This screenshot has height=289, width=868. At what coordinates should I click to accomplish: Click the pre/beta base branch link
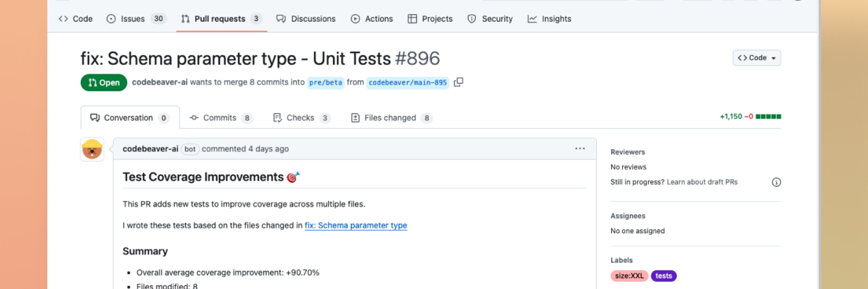coord(325,82)
